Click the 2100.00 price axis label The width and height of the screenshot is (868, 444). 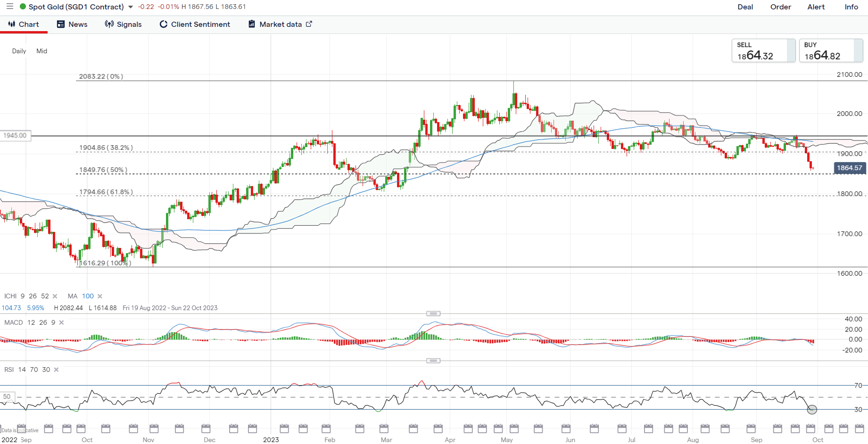849,74
